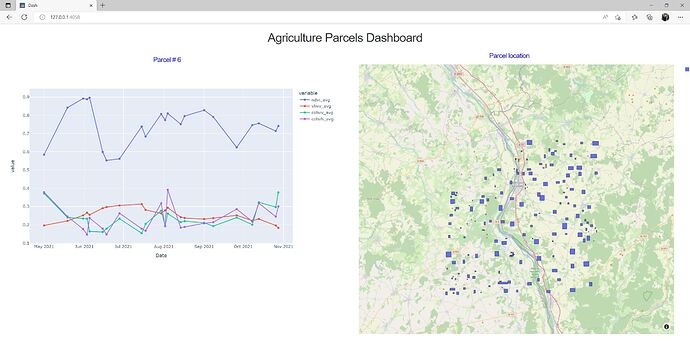Open the Collections icon

[650, 17]
